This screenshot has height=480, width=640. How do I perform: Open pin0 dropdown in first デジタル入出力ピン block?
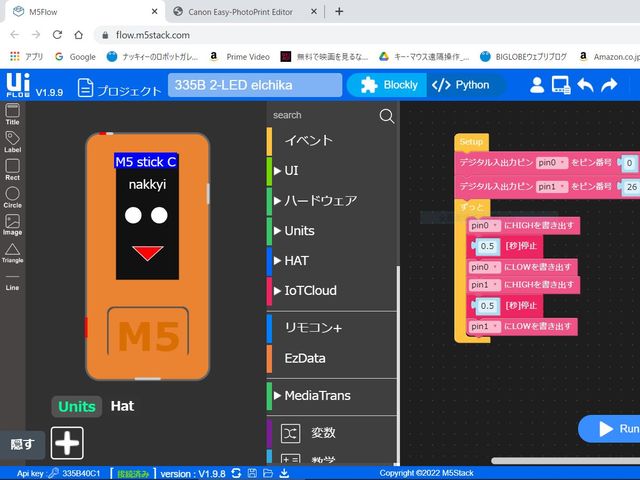coord(552,163)
